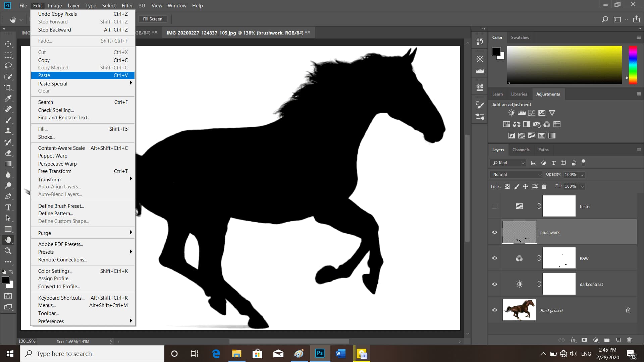Image resolution: width=644 pixels, height=362 pixels.
Task: Open Keyboard Shortcuts... entry
Action: 83,298
